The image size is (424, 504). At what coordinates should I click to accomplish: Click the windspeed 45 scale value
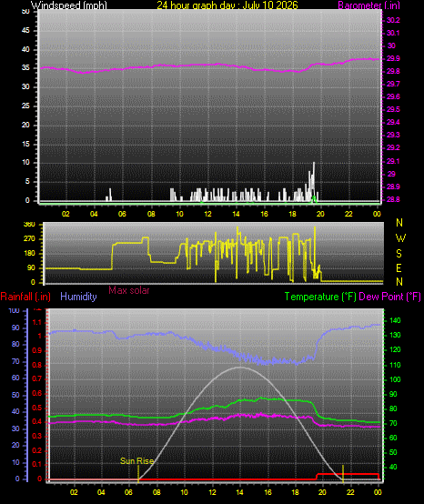click(x=25, y=31)
